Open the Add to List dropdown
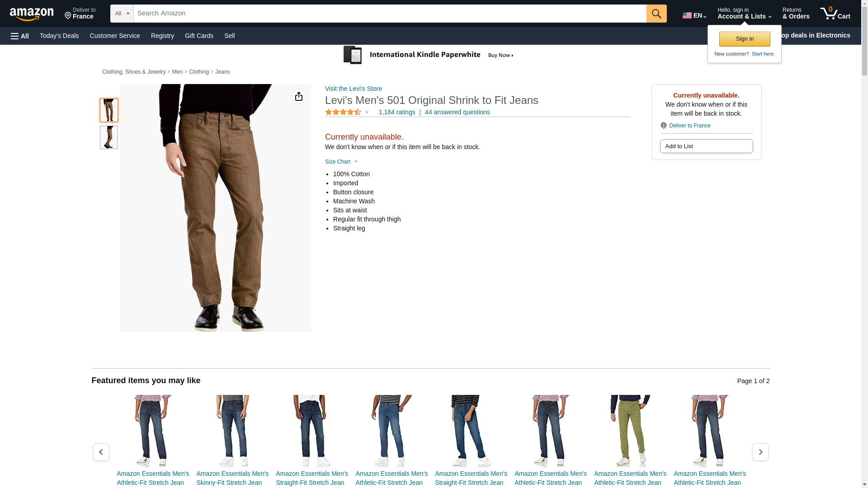Screen dimensions: 868x488 [706, 146]
